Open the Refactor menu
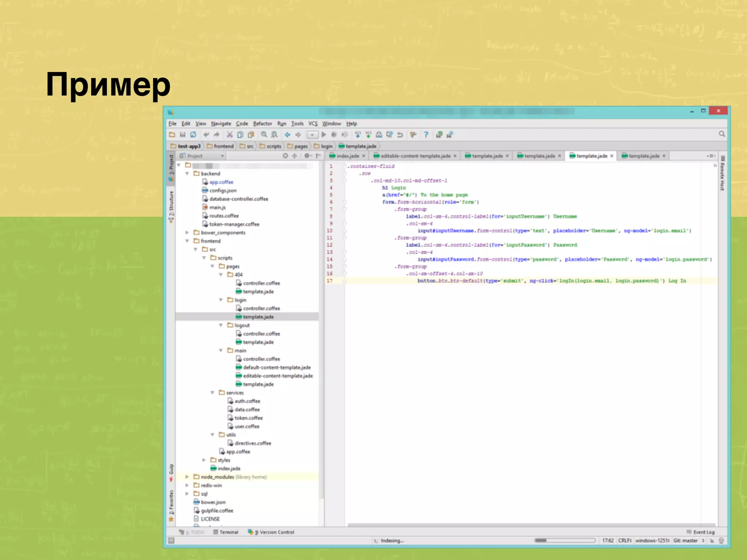The height and width of the screenshot is (560, 747). 263,124
